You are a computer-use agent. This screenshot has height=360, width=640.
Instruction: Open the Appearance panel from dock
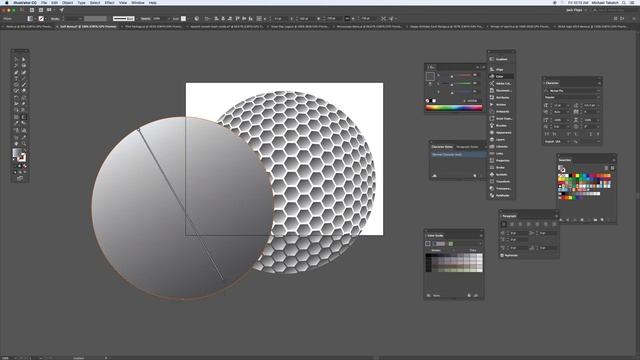501,133
